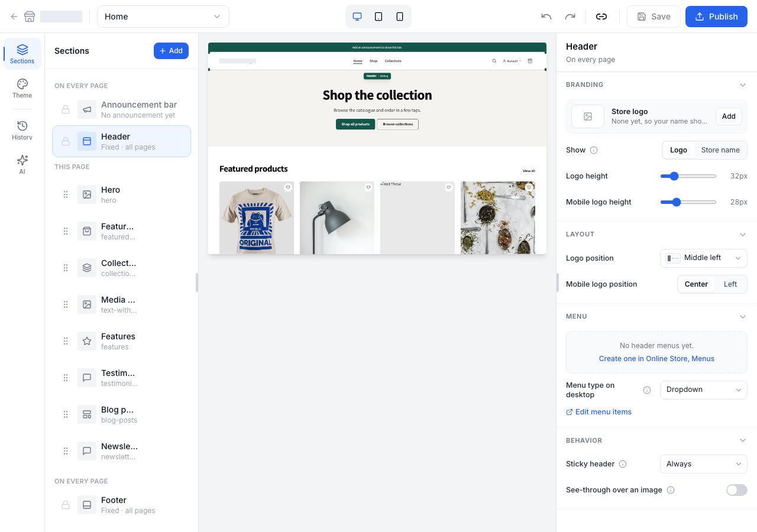Redo the last change
Viewport: 757px width, 532px height.
point(570,17)
